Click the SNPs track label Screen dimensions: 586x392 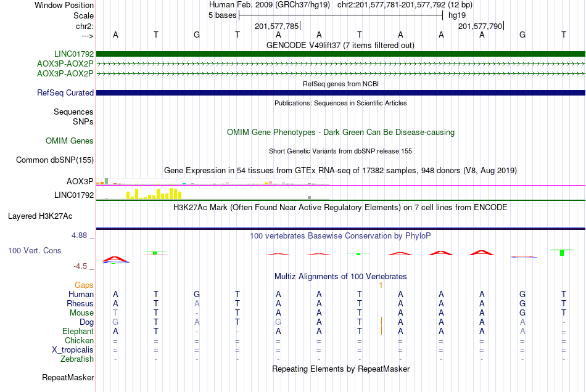83,121
